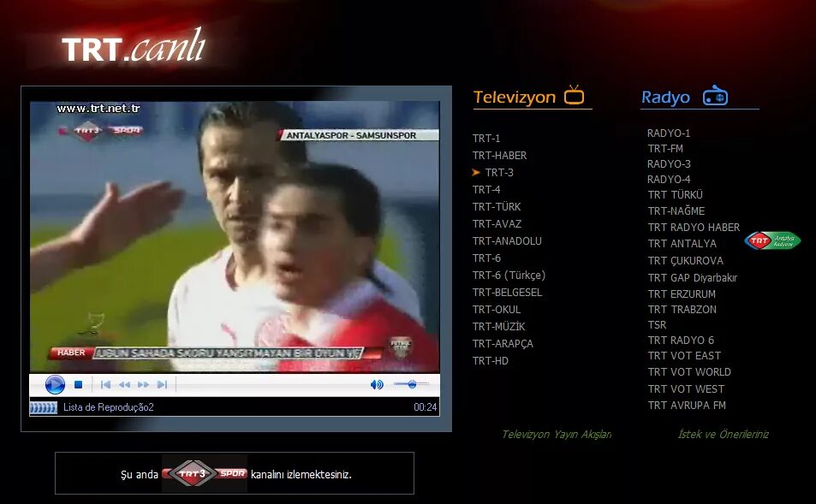Screen dimensions: 816x504
Task: Select RADYO-4 station
Action: pos(669,180)
